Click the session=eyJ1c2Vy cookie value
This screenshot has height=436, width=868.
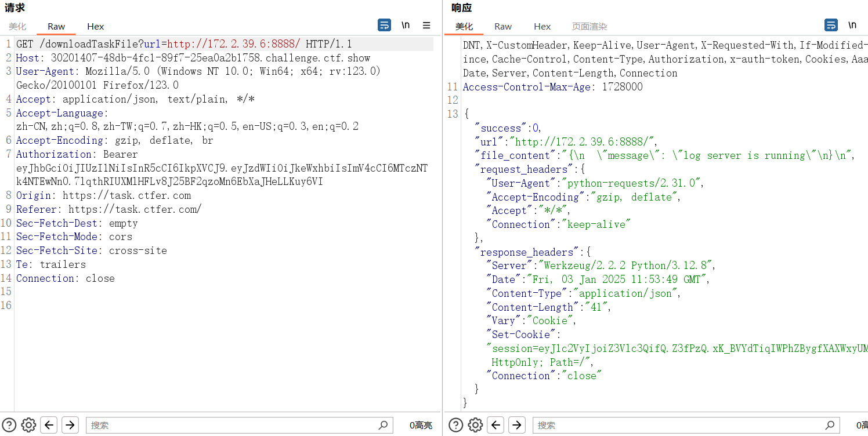(x=677, y=348)
